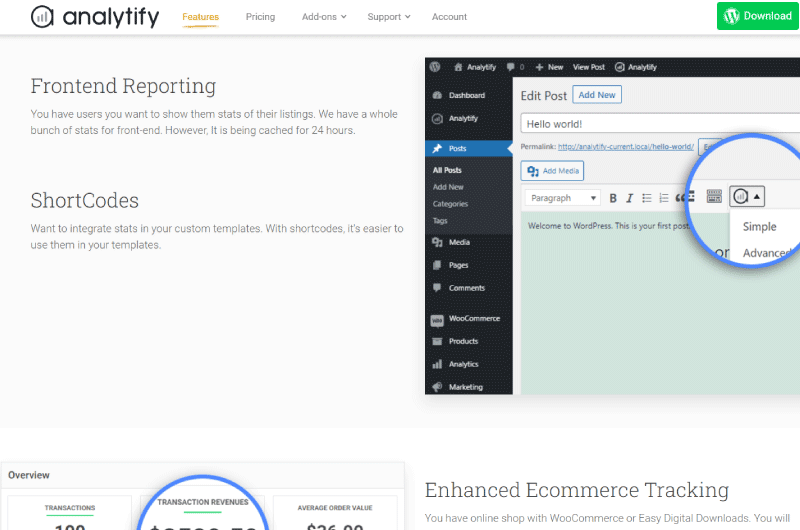Open Categories under Posts

[x=450, y=204]
